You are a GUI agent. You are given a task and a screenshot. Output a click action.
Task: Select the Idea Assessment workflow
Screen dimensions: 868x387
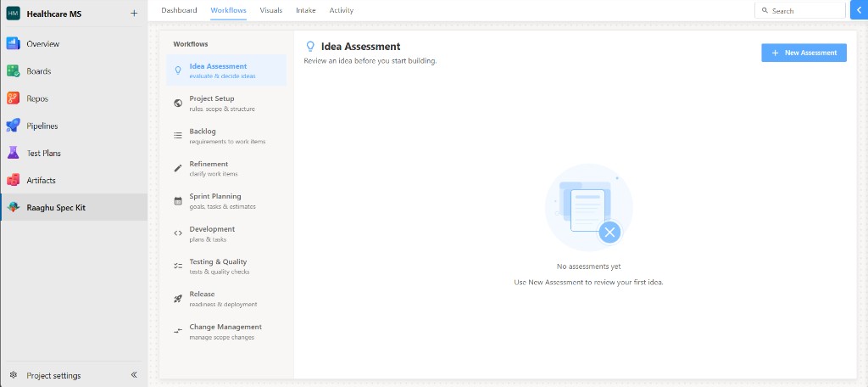(226, 70)
